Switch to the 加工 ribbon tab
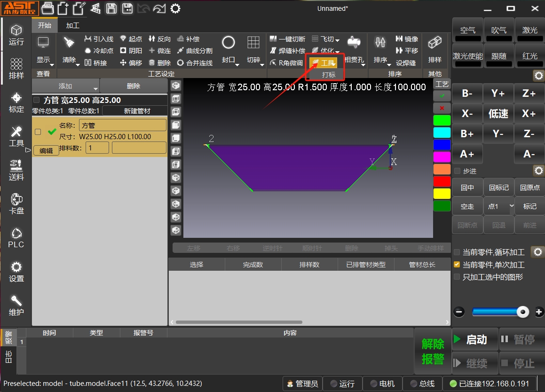Viewport: 545px width, 392px height. click(x=72, y=25)
